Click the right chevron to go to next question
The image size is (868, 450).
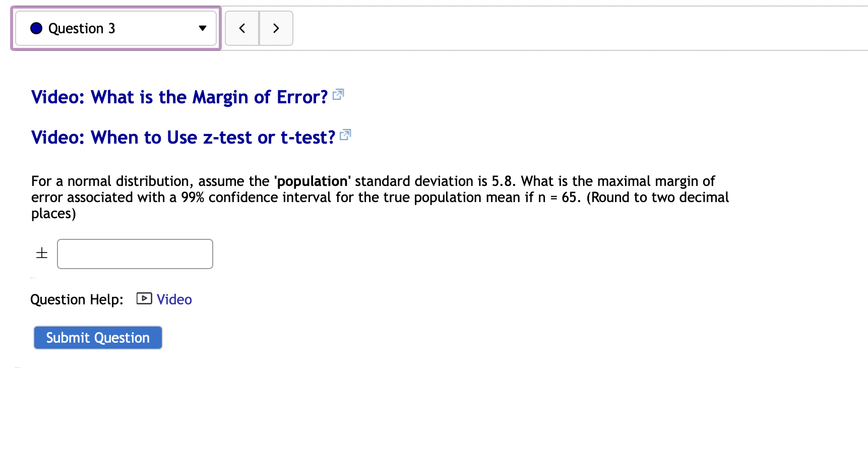[x=276, y=28]
